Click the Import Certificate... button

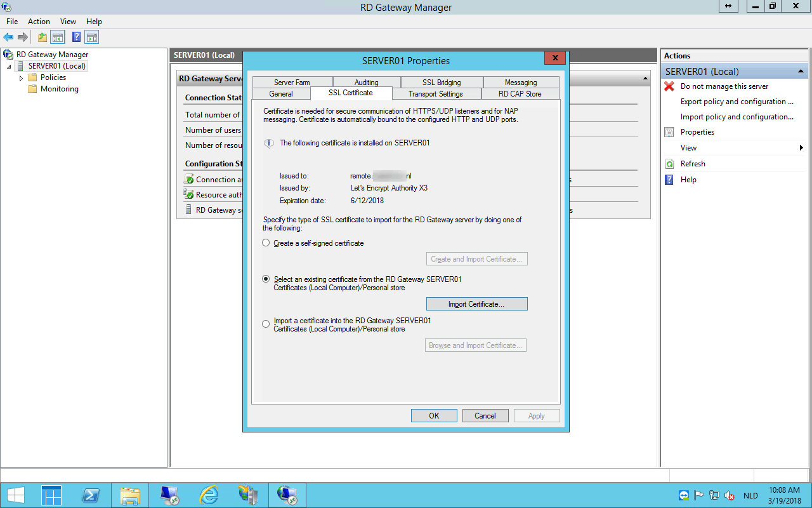click(476, 304)
